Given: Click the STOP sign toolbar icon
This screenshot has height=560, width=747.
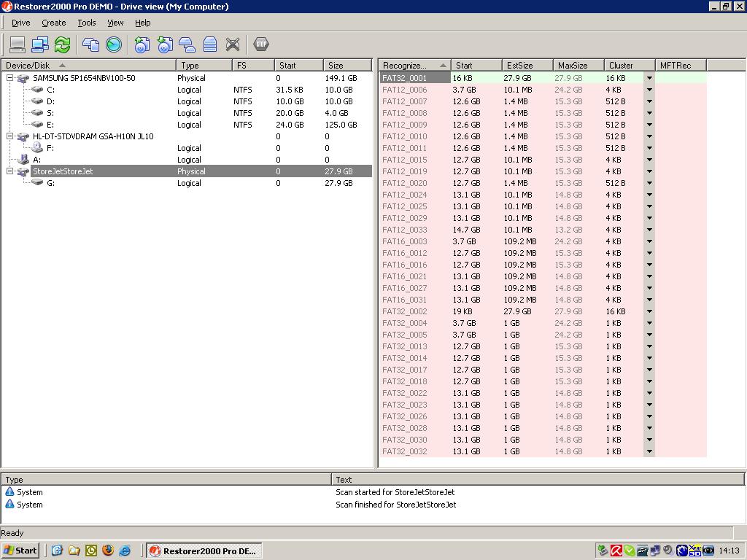Looking at the screenshot, I should (261, 44).
